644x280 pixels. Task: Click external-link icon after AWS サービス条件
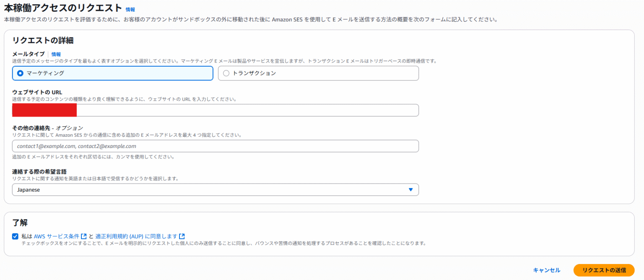pos(84,236)
